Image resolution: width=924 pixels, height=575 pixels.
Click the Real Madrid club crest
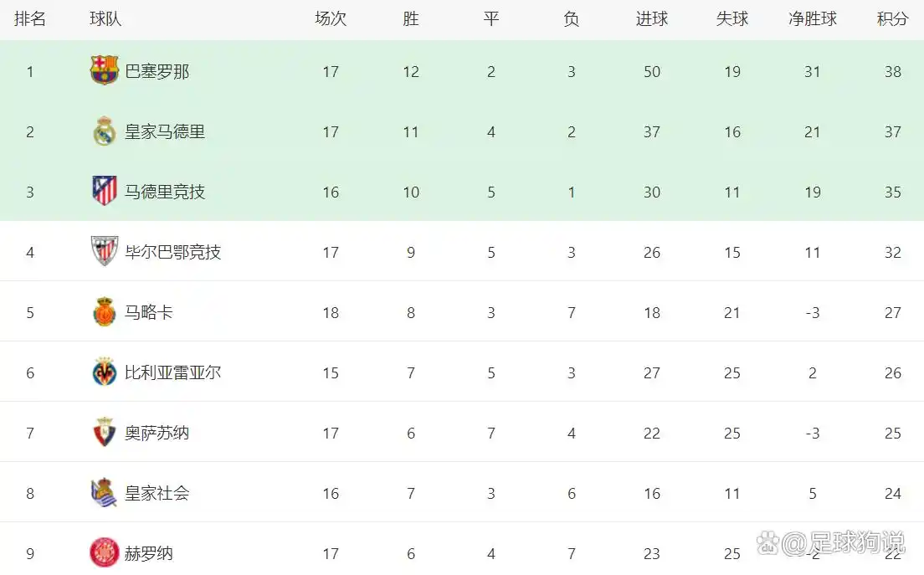[x=105, y=131]
